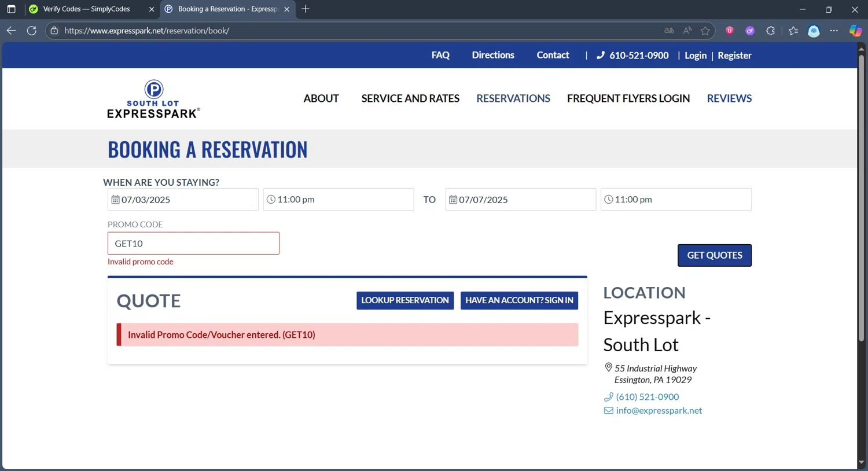Open Settings and more ellipsis menu
The image size is (868, 471).
coord(834,31)
